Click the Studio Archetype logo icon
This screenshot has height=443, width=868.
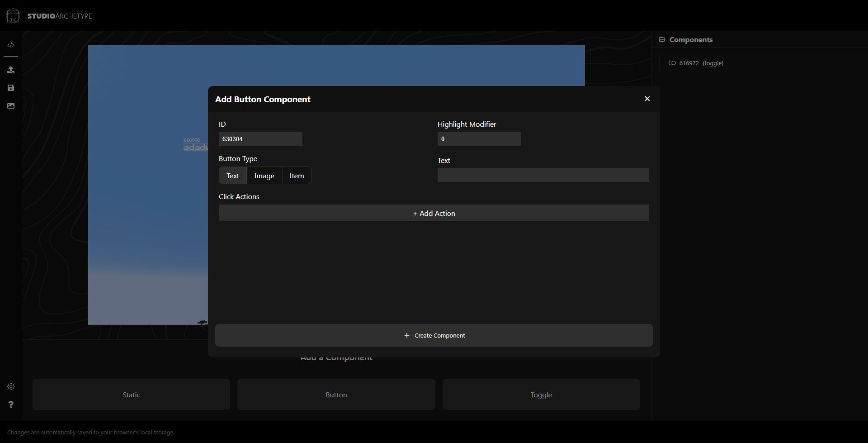(13, 16)
